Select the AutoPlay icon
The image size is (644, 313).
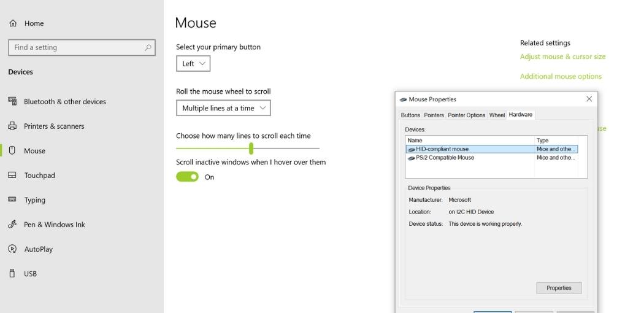(x=12, y=249)
